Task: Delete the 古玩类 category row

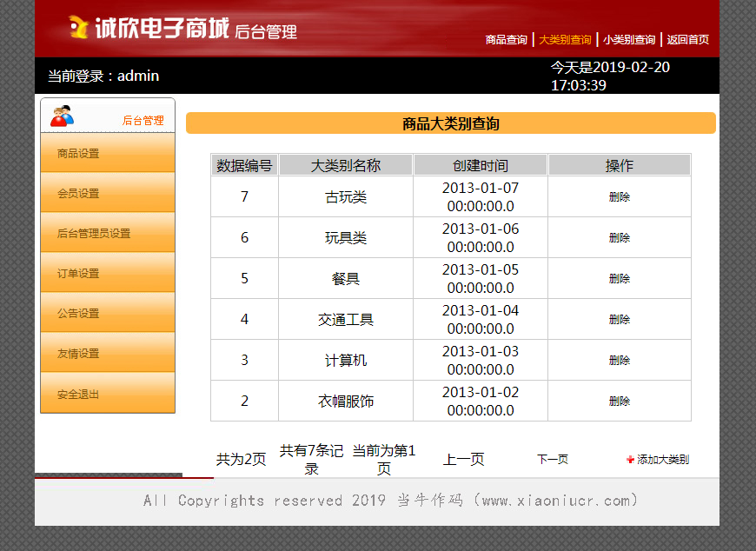Action: click(x=620, y=196)
